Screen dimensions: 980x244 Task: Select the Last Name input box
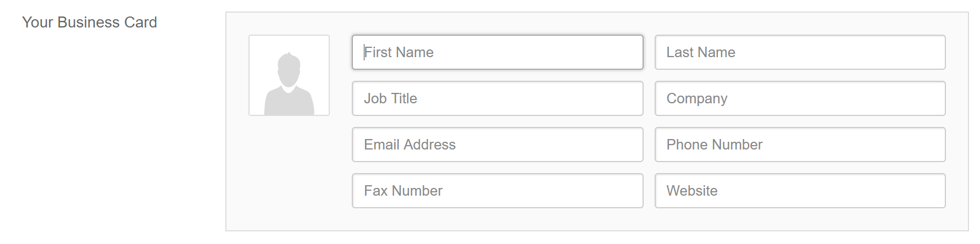point(800,52)
